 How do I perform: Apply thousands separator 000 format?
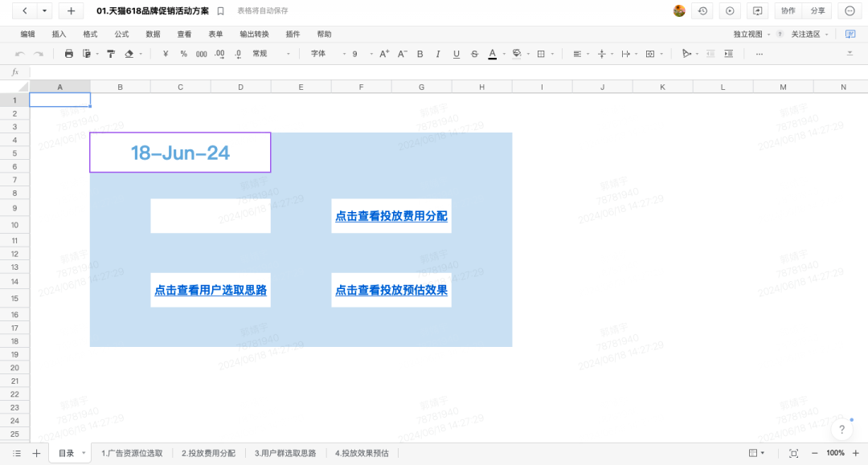coord(202,54)
